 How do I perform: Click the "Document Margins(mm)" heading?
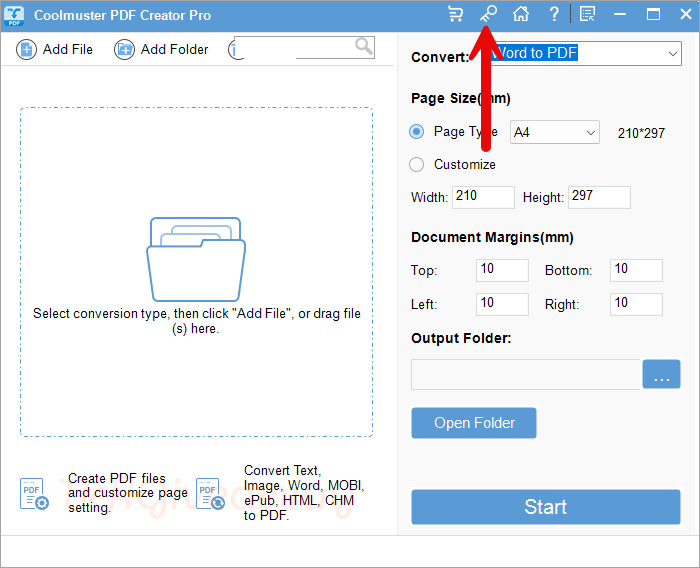click(x=492, y=237)
